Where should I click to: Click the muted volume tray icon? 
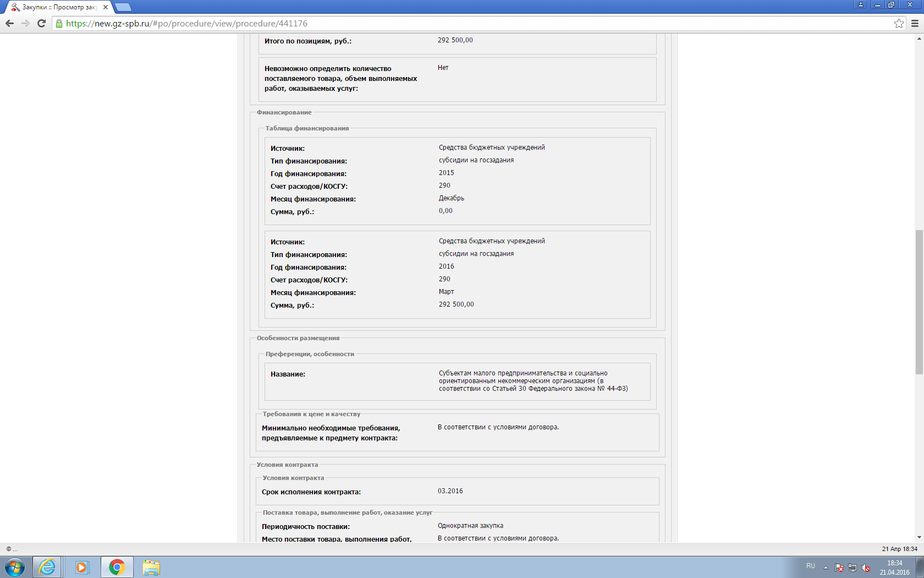(866, 568)
